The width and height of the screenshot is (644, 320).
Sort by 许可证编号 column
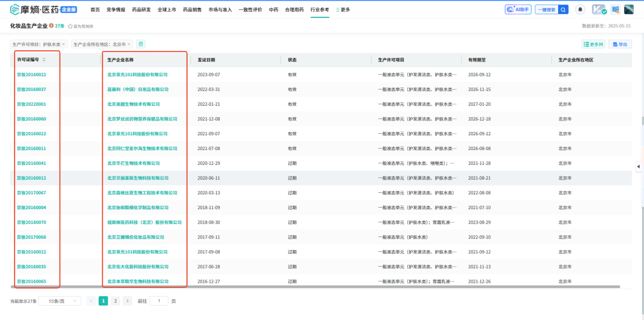(x=44, y=60)
